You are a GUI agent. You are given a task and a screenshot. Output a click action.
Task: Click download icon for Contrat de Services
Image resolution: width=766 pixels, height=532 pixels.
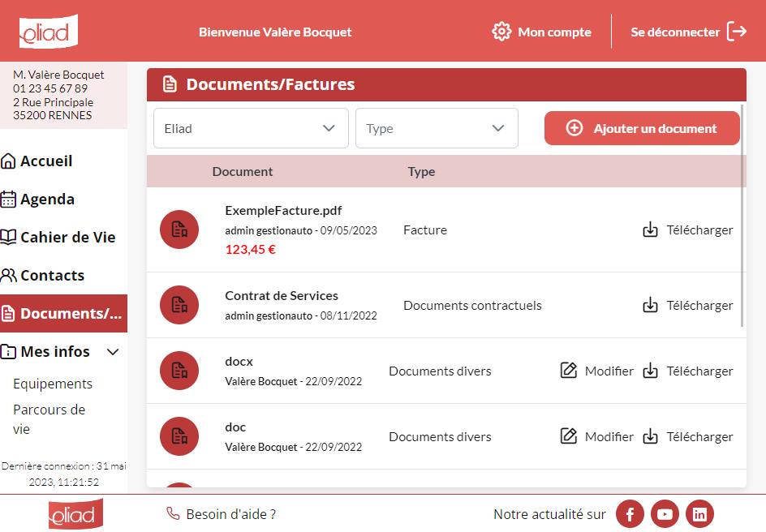[x=650, y=305]
